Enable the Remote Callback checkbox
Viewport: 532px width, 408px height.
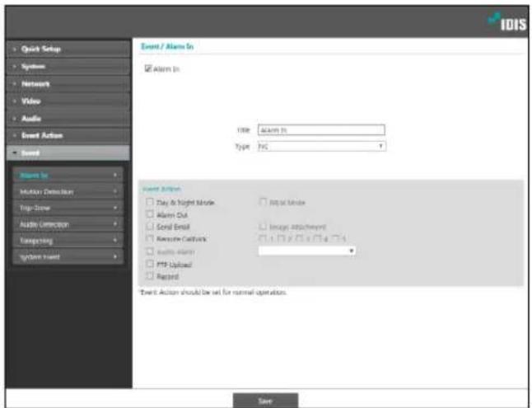150,239
